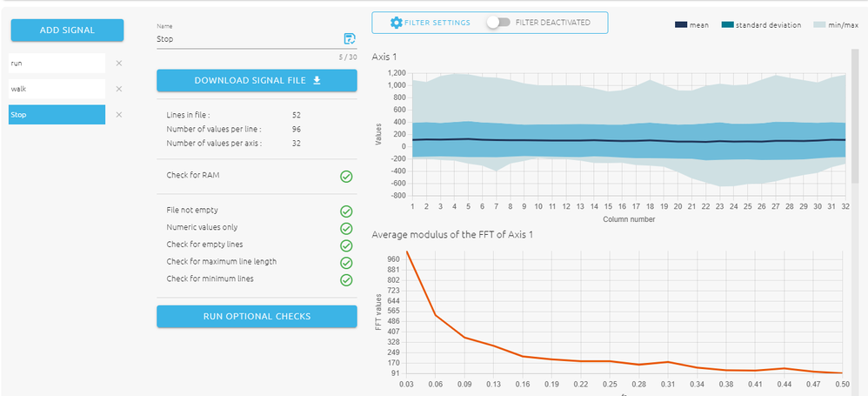Click the Axis 1 chart title
This screenshot has height=396, width=868.
pyautogui.click(x=384, y=57)
